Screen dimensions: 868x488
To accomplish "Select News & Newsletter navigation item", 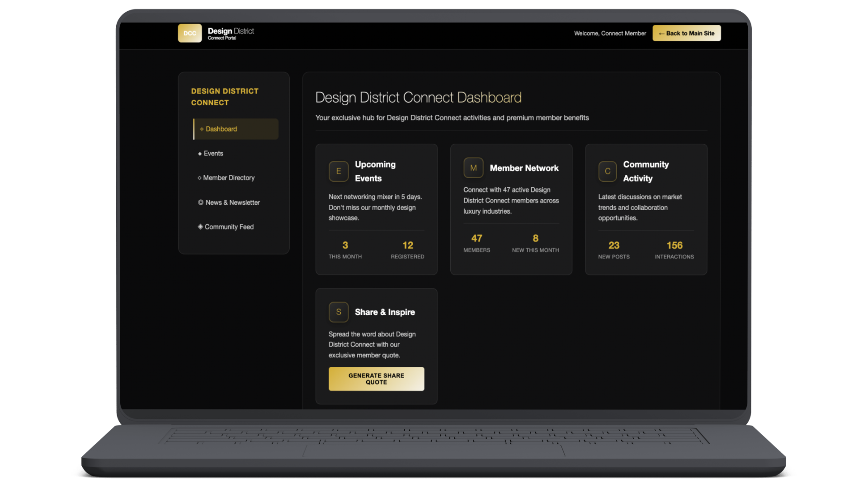I will [x=232, y=202].
